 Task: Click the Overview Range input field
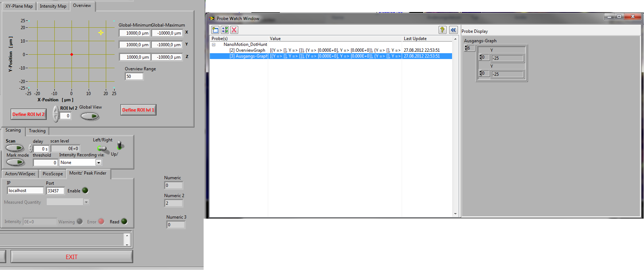134,77
